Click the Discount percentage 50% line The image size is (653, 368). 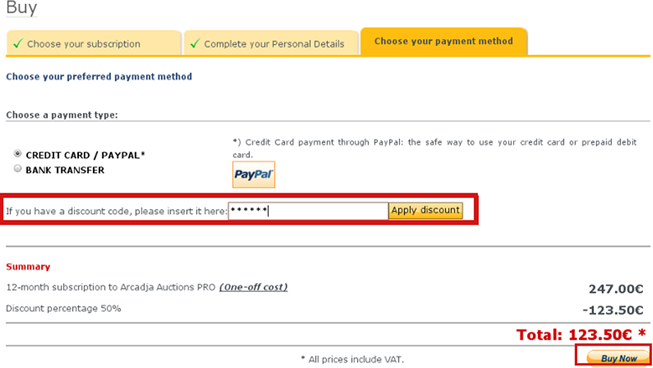63,308
